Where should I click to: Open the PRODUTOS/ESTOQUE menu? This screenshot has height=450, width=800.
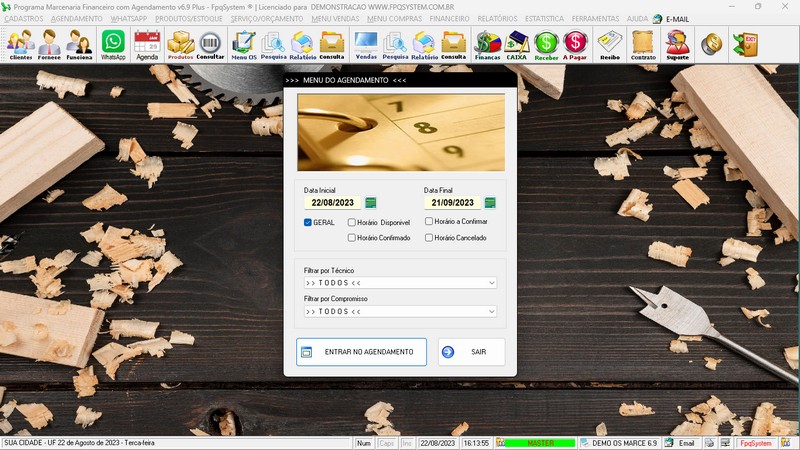click(x=189, y=19)
